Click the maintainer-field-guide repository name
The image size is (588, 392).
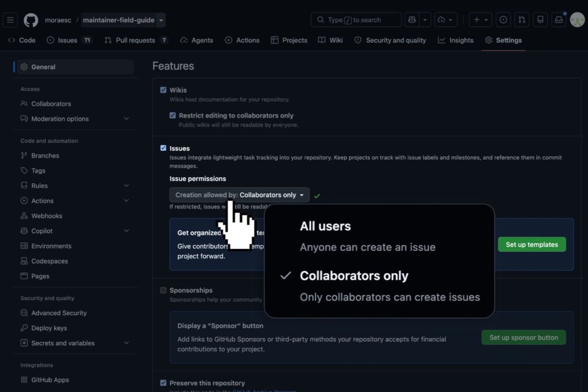pos(119,20)
